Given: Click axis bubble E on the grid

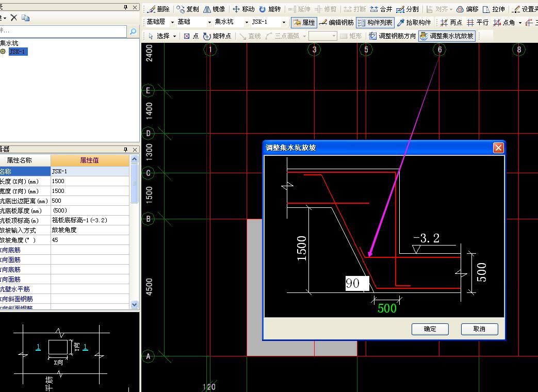Looking at the screenshot, I should click(x=148, y=91).
